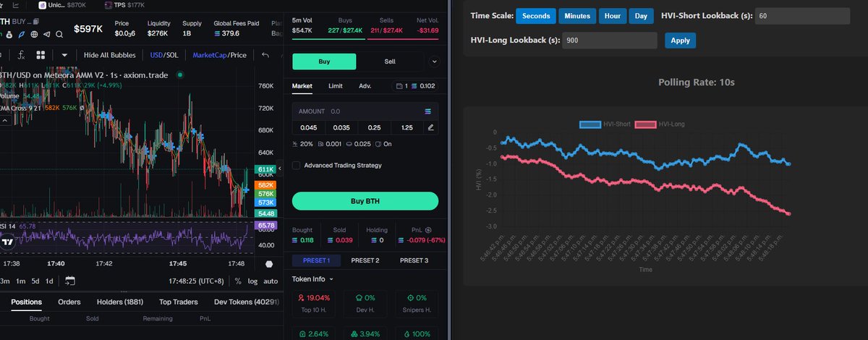Switch to the Adv. order tab
This screenshot has height=340, width=868.
click(x=365, y=86)
